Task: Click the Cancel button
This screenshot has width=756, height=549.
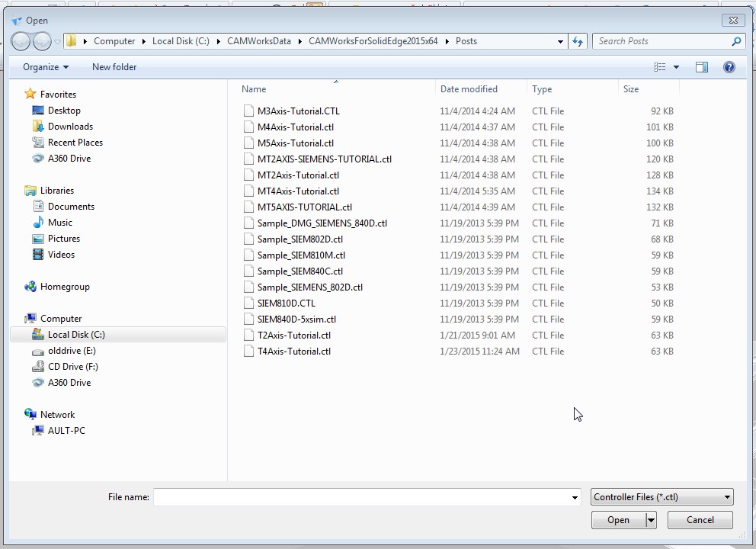Action: 700,520
